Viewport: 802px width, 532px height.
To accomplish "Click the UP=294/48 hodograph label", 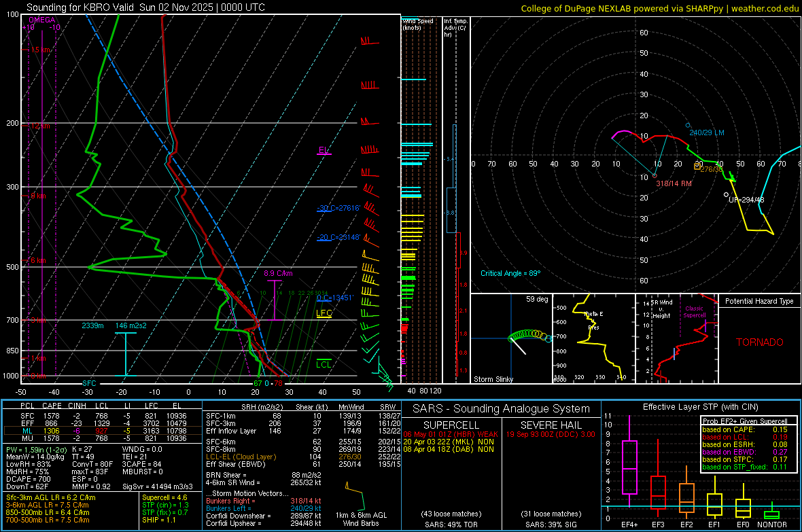I will pyautogui.click(x=746, y=200).
